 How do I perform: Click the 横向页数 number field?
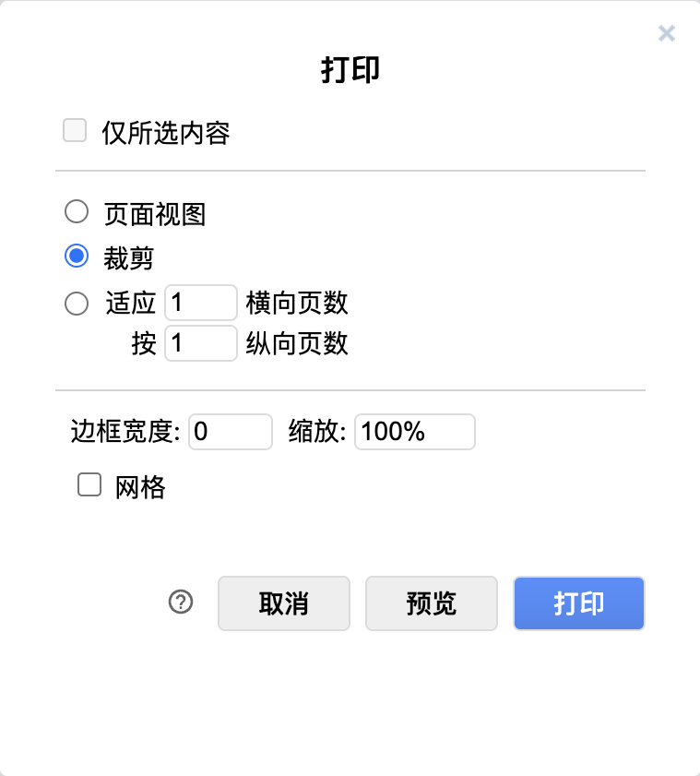pyautogui.click(x=200, y=303)
